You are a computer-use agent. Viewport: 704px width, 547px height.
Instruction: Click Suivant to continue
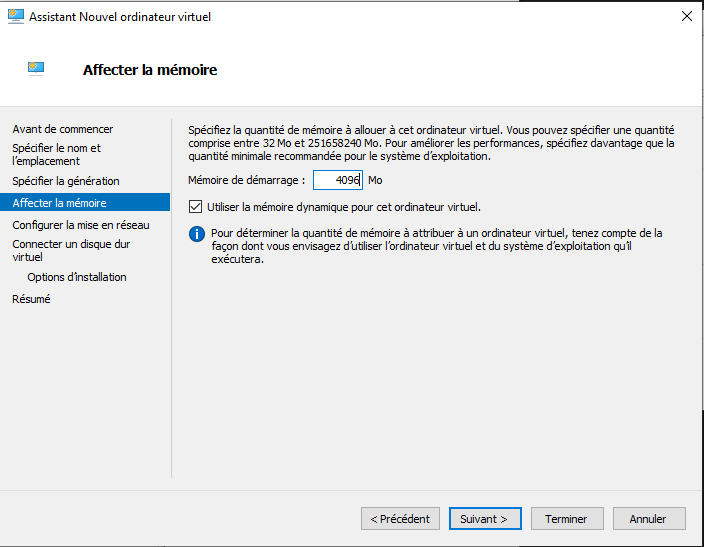(485, 519)
